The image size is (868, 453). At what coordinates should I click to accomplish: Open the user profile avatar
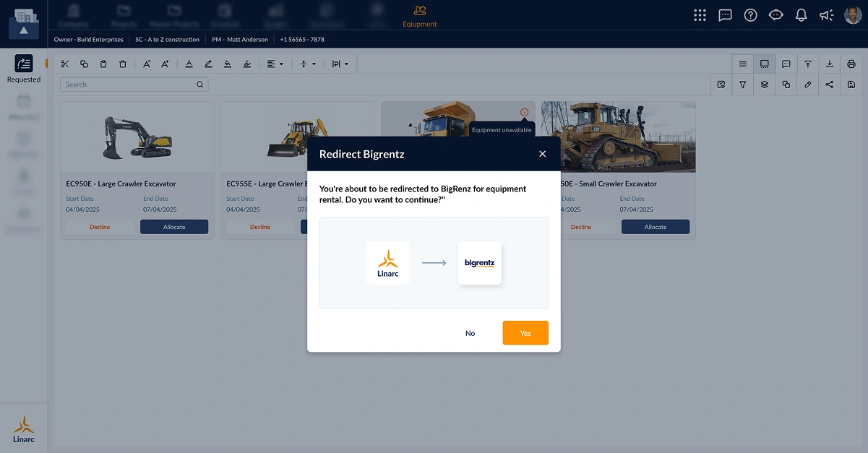pyautogui.click(x=853, y=15)
